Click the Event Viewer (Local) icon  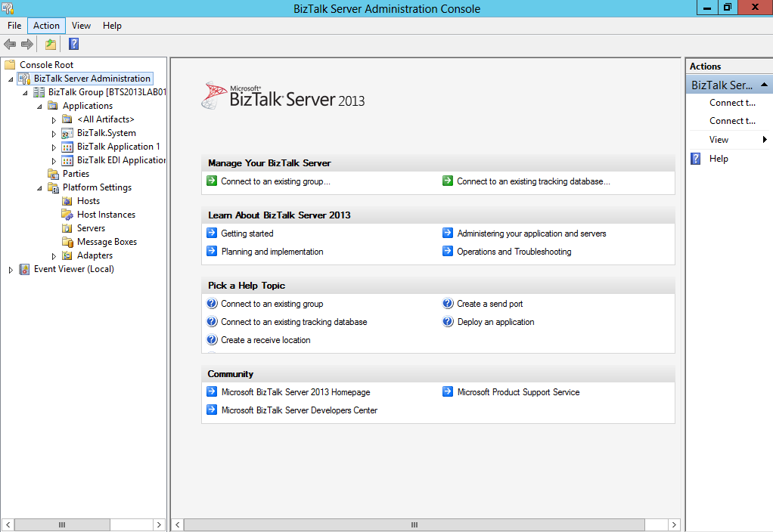[24, 269]
